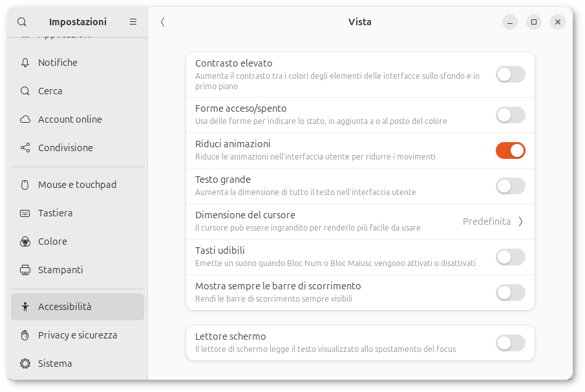585x392 pixels.
Task: Click the search magnifier icon in Impostazioni header
Action: tap(22, 22)
